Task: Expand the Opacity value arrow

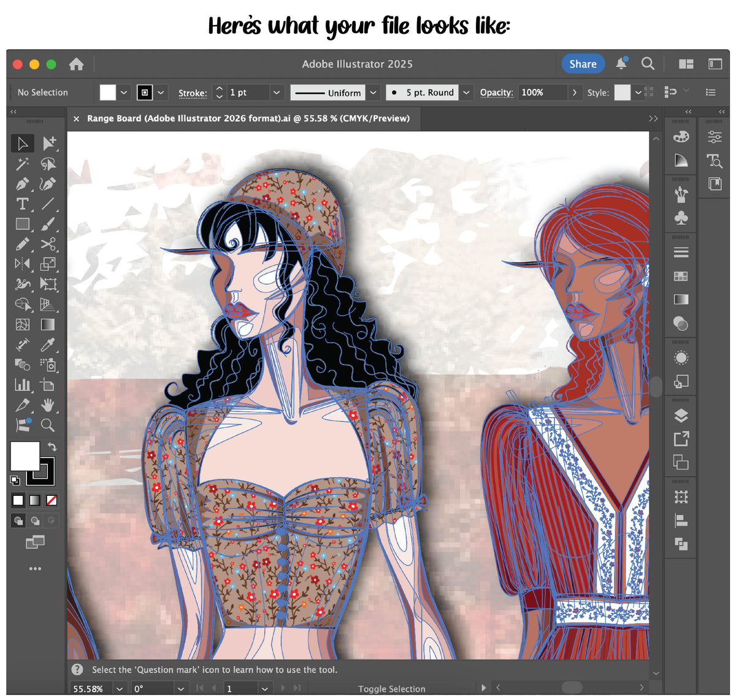Action: coord(574,93)
